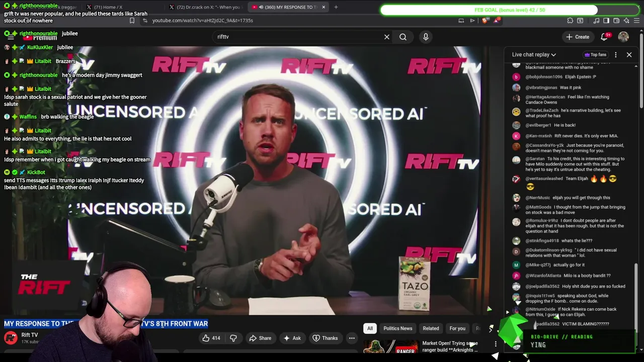The height and width of the screenshot is (362, 644).
Task: Open the site settings icon in address bar
Action: click(x=145, y=21)
